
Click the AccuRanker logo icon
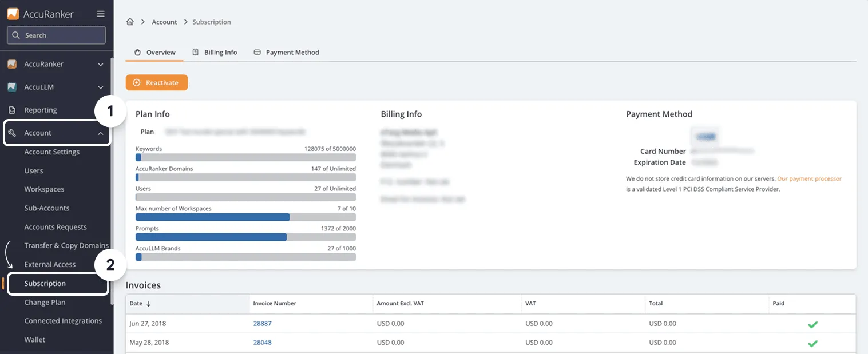[13, 14]
